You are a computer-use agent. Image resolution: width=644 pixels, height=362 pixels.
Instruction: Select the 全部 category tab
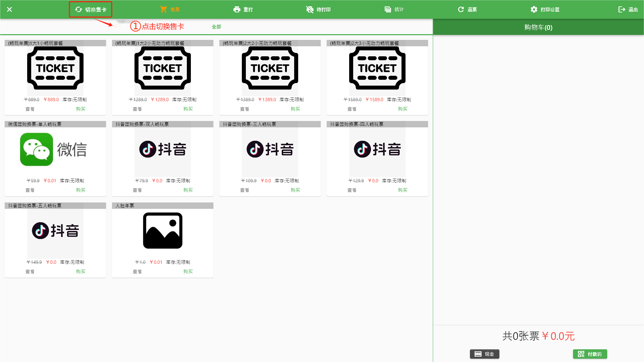216,27
